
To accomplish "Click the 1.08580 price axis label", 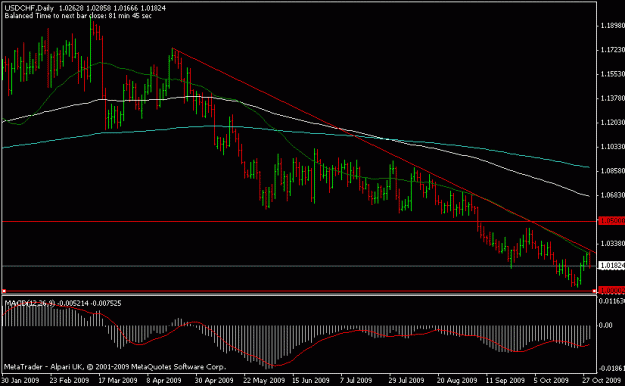I will (612, 171).
